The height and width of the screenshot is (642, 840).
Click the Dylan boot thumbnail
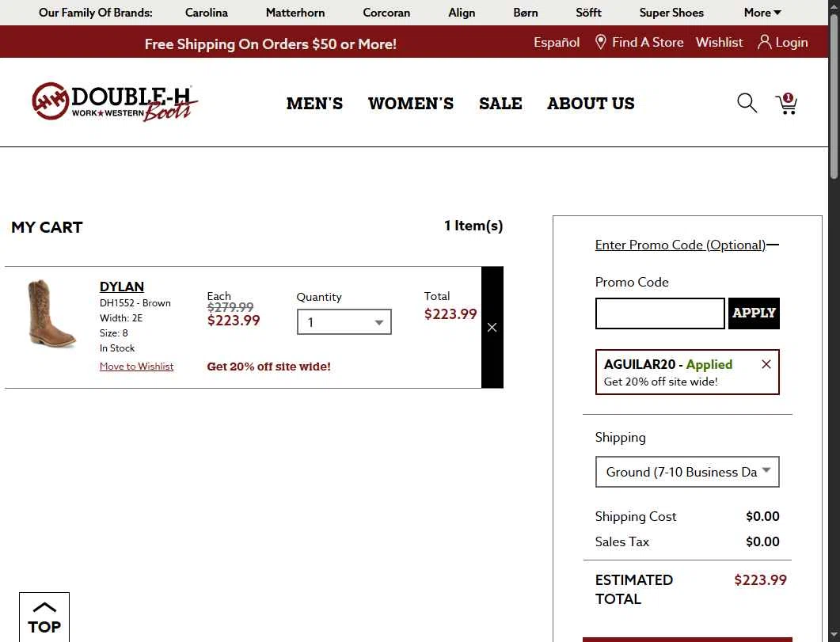tap(51, 313)
